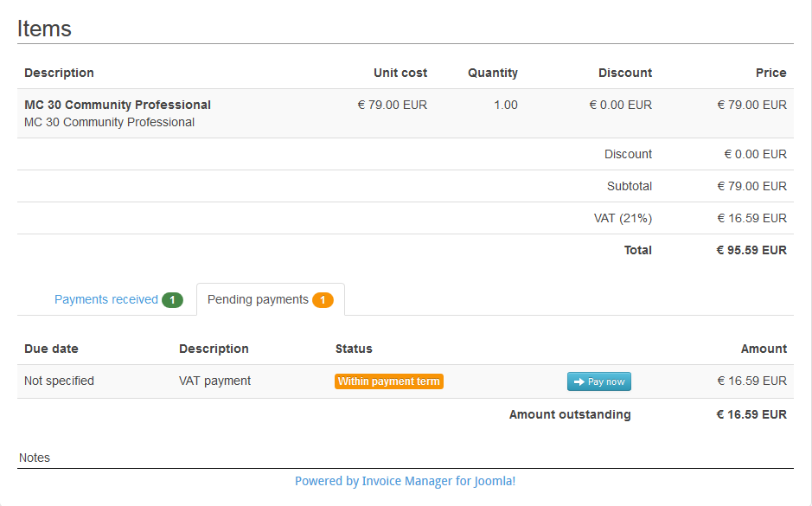Click the Due date column header
The width and height of the screenshot is (812, 506).
click(x=51, y=349)
